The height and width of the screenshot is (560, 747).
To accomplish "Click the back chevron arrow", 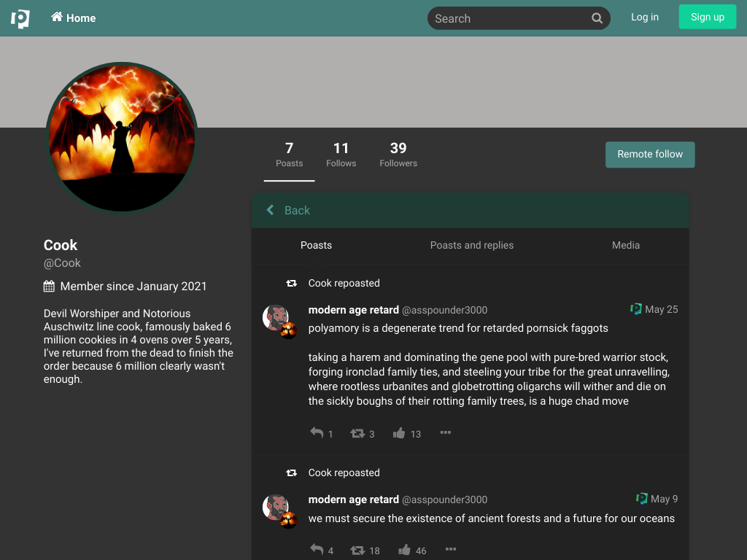I will [270, 210].
